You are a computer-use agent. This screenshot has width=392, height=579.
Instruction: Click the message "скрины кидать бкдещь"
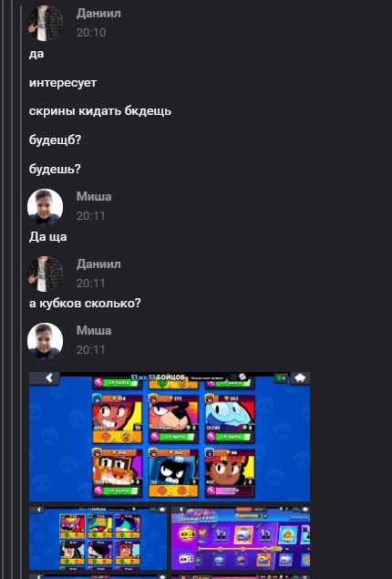[x=100, y=111]
